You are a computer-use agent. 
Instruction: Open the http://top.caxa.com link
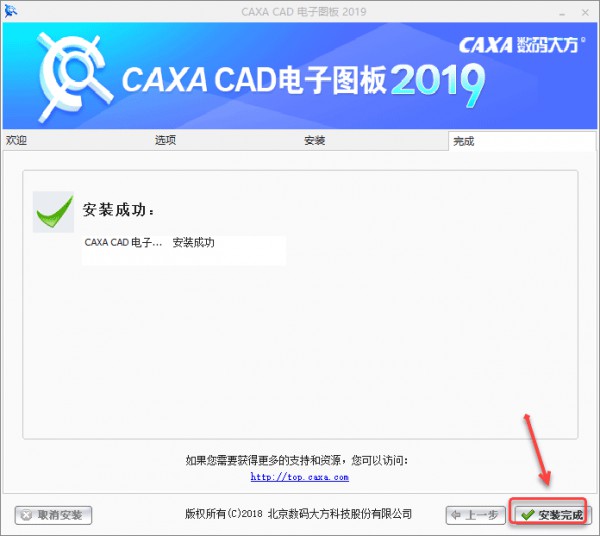pos(300,477)
